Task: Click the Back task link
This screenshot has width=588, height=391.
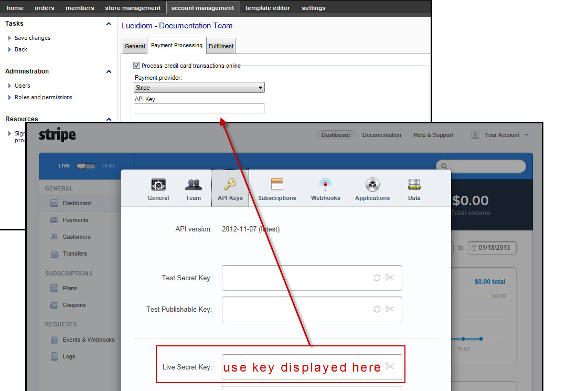Action: pos(21,49)
